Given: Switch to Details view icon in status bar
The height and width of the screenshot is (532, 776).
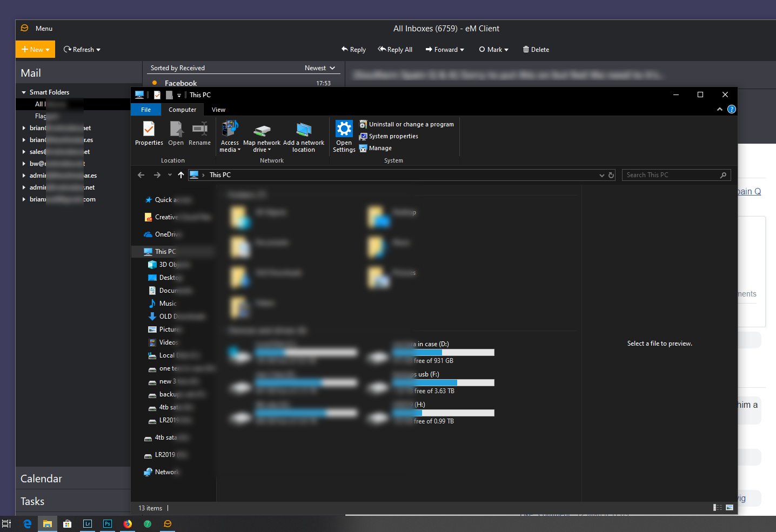Looking at the screenshot, I should click(718, 508).
